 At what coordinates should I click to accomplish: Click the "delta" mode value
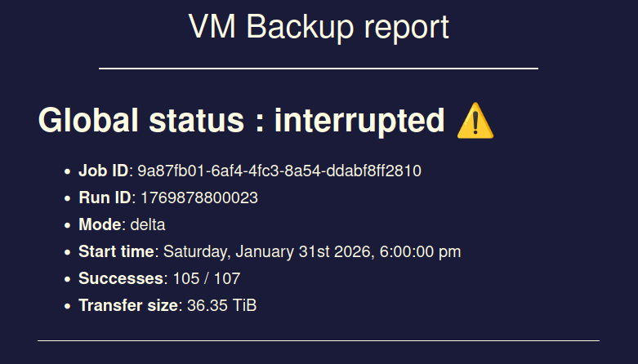click(148, 224)
